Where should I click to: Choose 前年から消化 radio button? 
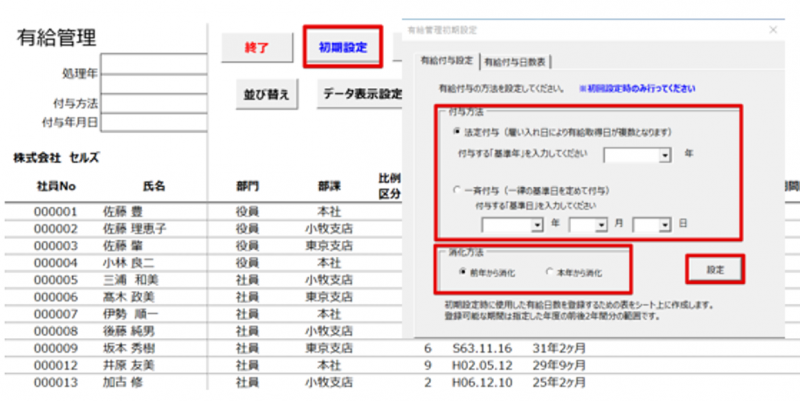[x=461, y=271]
